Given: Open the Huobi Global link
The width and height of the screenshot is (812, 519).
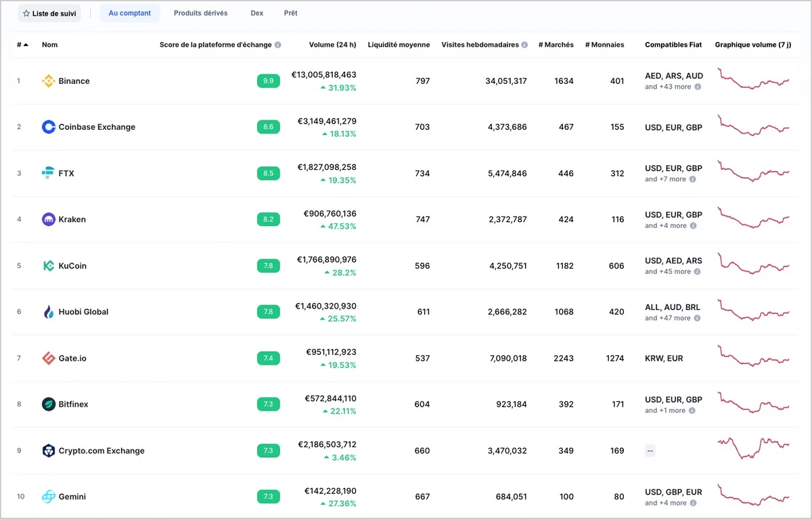Looking at the screenshot, I should [83, 312].
